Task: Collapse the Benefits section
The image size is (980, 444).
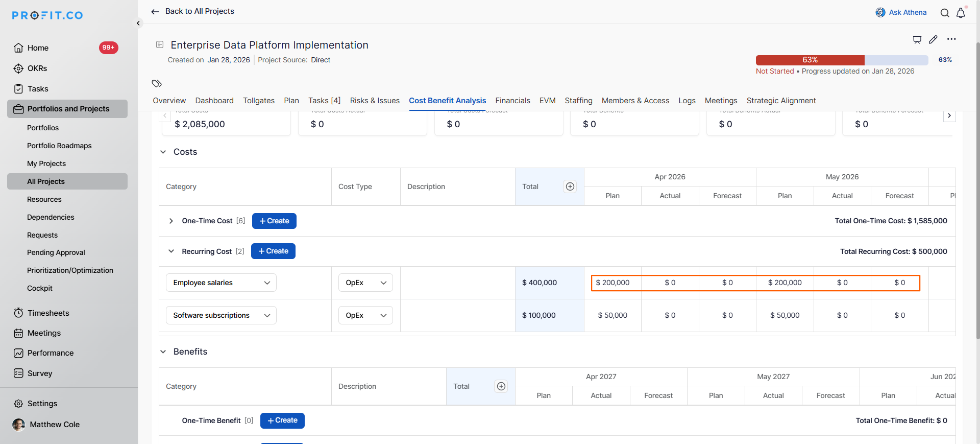Action: pyautogui.click(x=163, y=352)
